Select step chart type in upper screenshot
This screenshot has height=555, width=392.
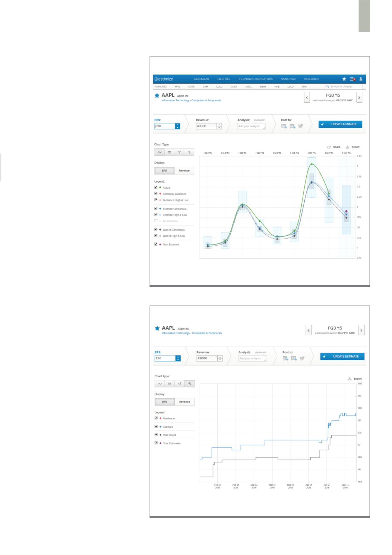click(189, 152)
